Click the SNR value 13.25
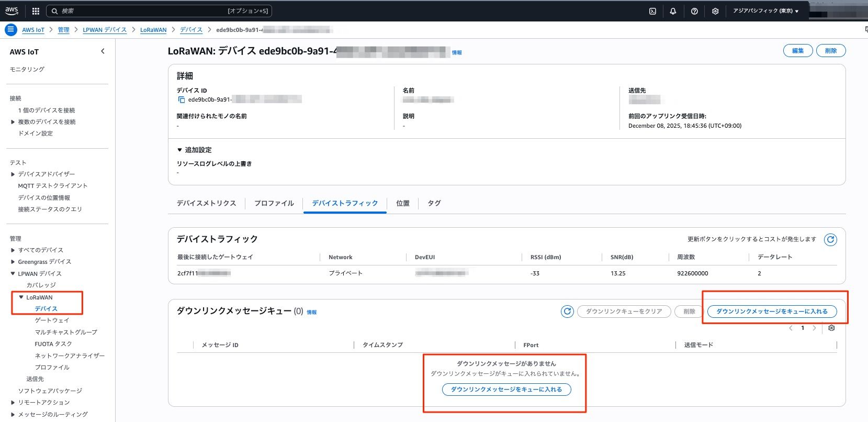The width and height of the screenshot is (868, 422). [x=618, y=273]
